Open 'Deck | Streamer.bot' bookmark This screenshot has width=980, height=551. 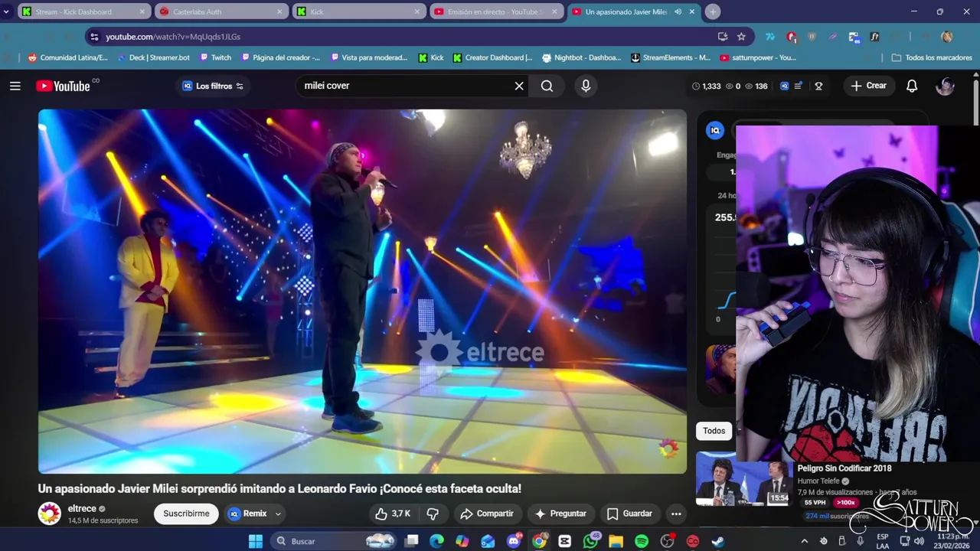pos(152,57)
